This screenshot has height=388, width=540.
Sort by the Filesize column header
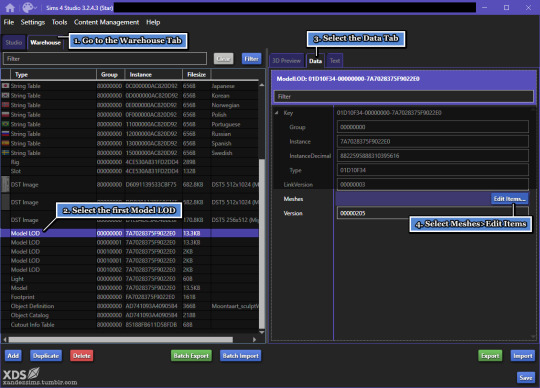(197, 74)
